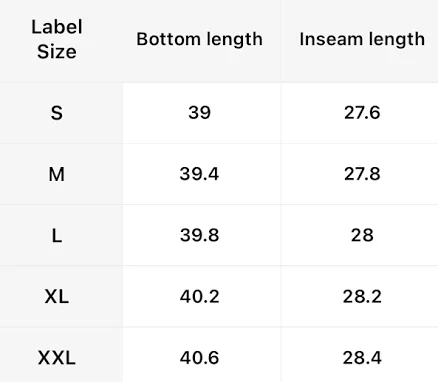Click the word Size in the header
Screen dimensions: 438x382
pos(57,52)
